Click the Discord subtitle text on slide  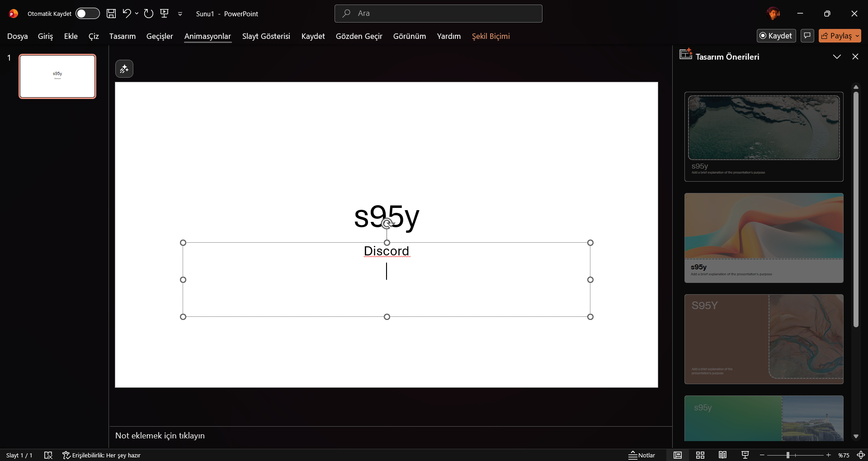point(387,251)
